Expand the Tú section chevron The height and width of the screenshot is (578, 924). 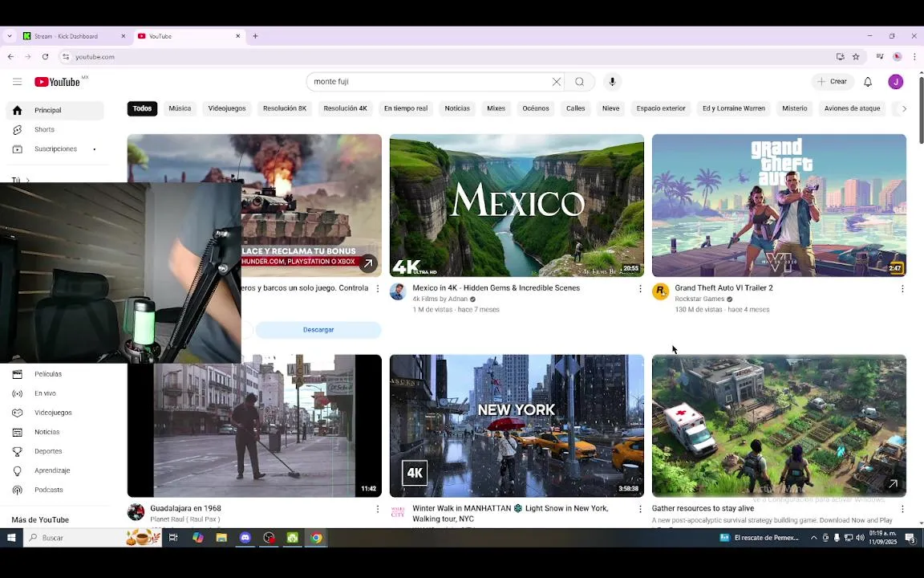[28, 180]
